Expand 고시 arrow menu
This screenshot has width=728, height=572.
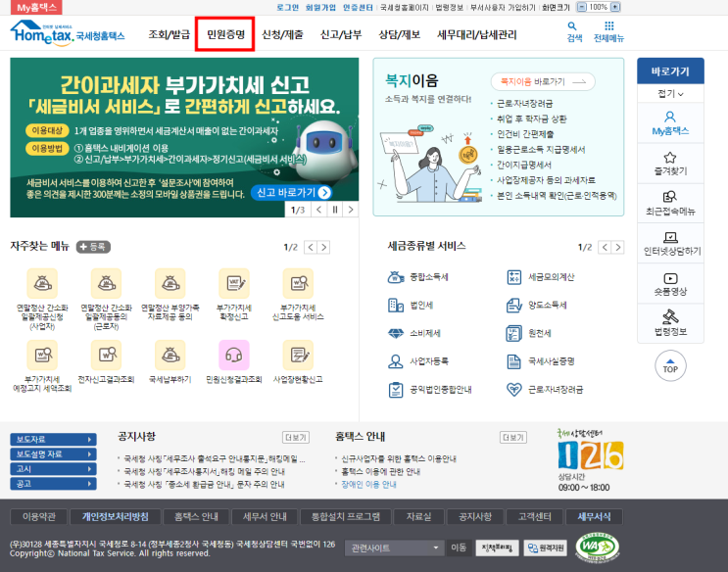coord(53,469)
